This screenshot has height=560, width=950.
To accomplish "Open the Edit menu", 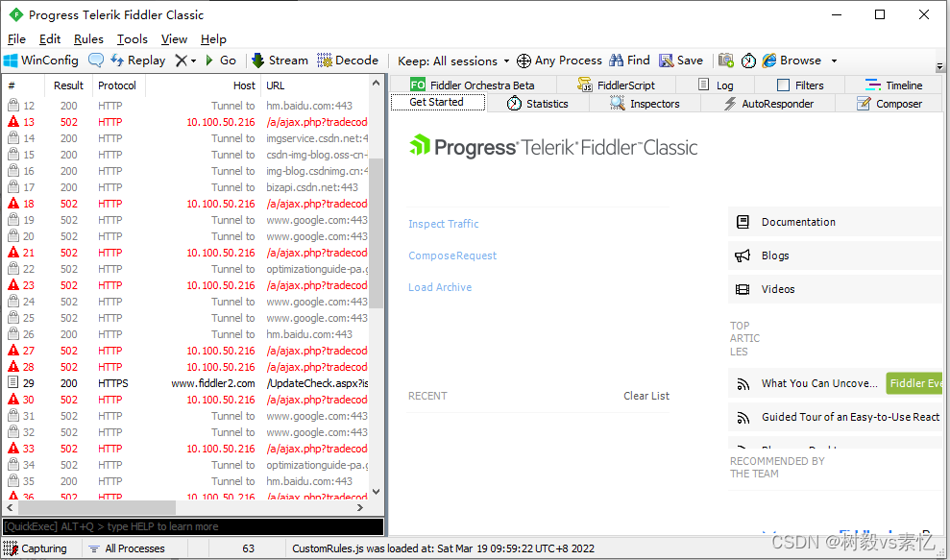I will pyautogui.click(x=50, y=38).
